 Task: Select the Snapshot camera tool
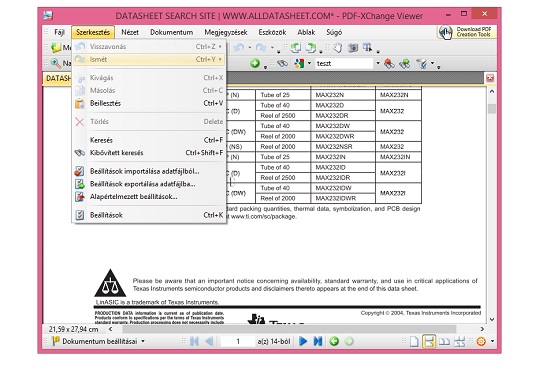click(353, 48)
